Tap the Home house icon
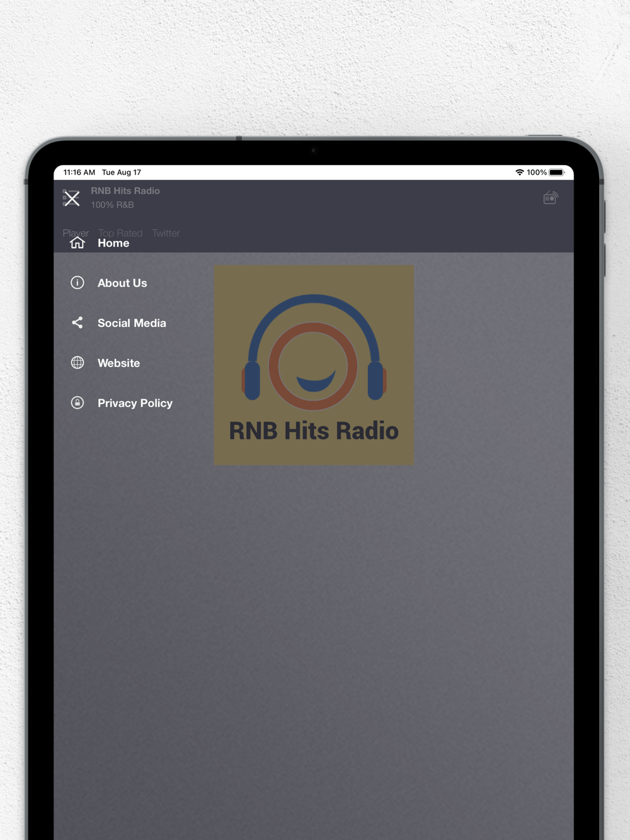The image size is (630, 840). (77, 243)
